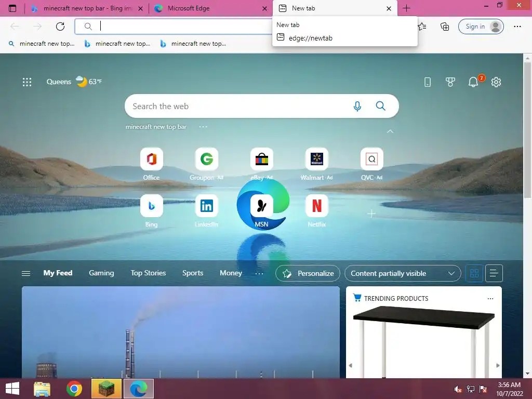Open the notifications bell with 7 badge
This screenshot has width=532, height=399.
click(x=474, y=82)
